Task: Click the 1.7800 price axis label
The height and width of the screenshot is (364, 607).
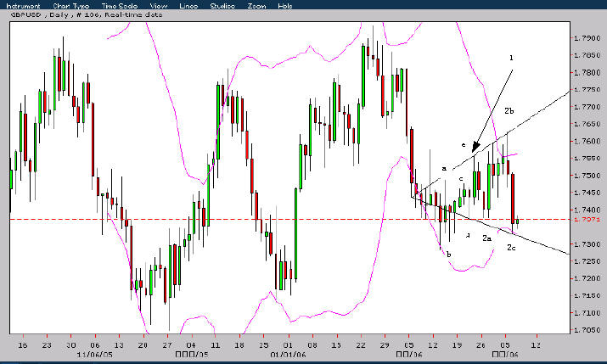Action: point(587,73)
